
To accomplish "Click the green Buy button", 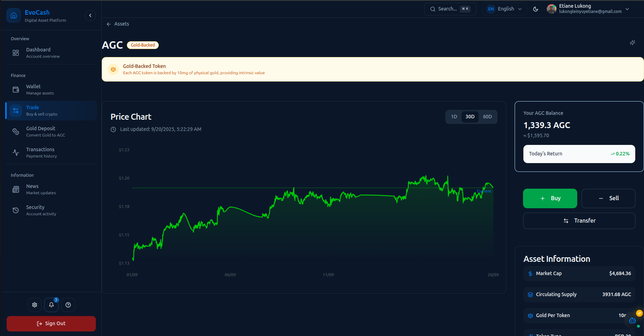I will tap(550, 198).
